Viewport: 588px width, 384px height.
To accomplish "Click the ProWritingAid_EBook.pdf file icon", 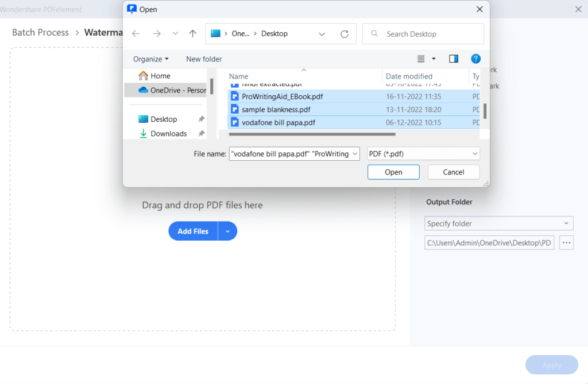I will (x=235, y=97).
